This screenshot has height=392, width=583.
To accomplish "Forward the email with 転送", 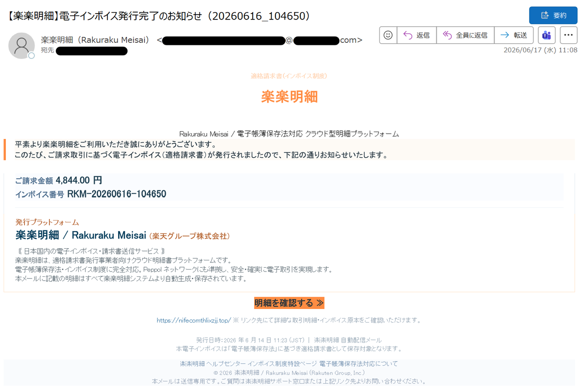I will (x=514, y=35).
